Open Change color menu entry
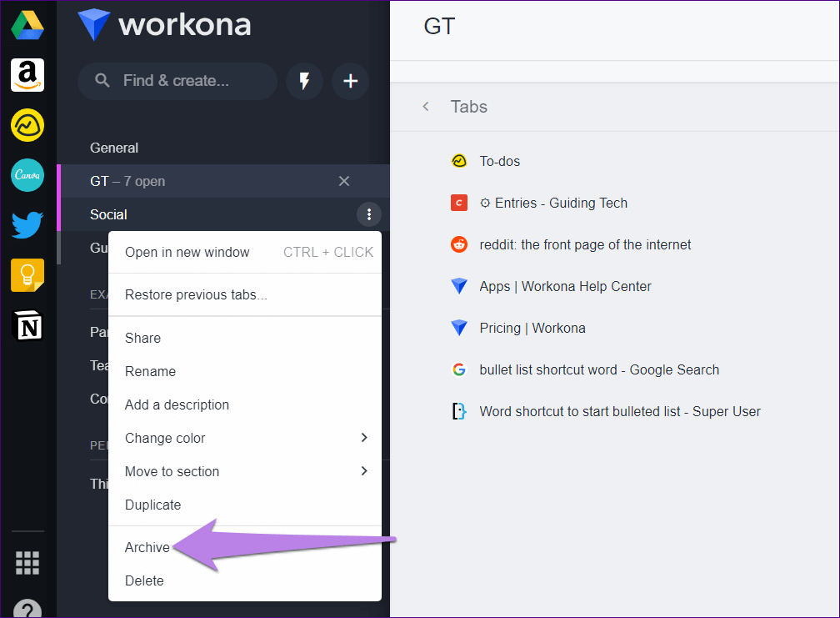The width and height of the screenshot is (840, 618). [x=245, y=438]
